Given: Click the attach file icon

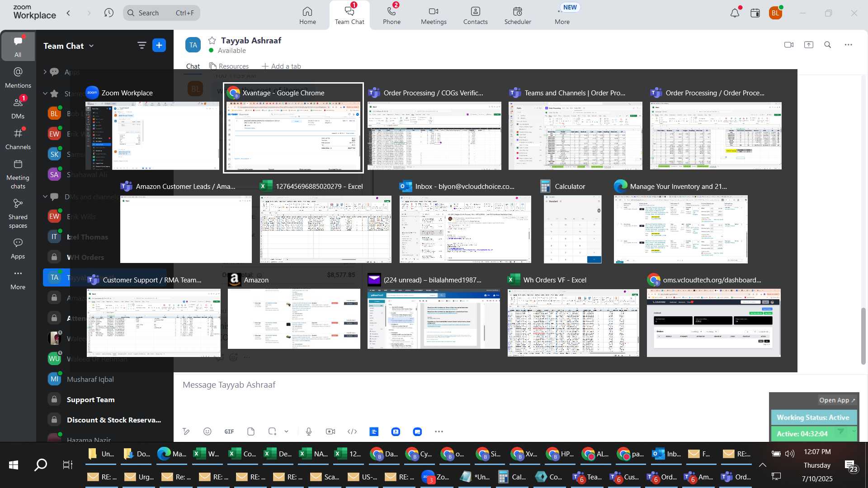Looking at the screenshot, I should click(251, 432).
